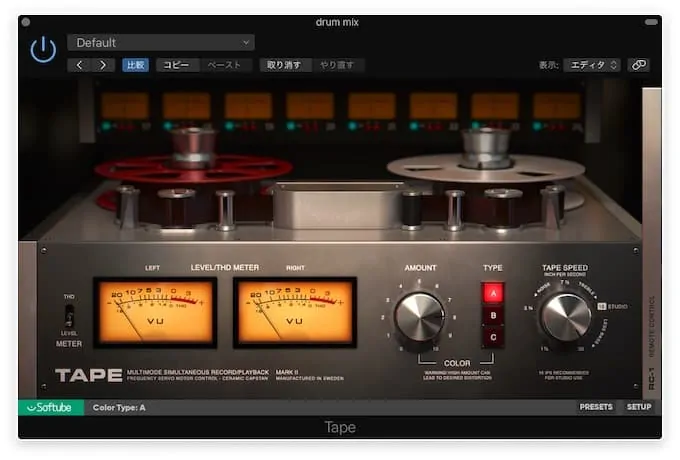
Task: Click the link chain icon
Action: (x=638, y=65)
